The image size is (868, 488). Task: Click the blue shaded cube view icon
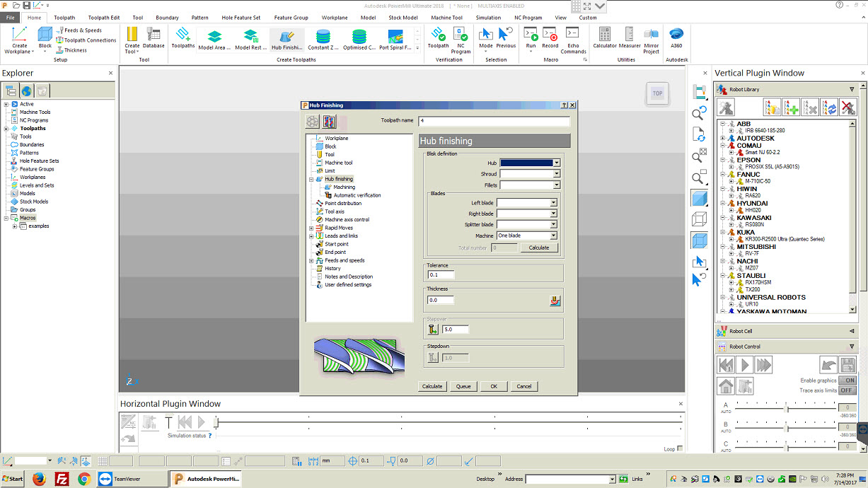(x=699, y=199)
